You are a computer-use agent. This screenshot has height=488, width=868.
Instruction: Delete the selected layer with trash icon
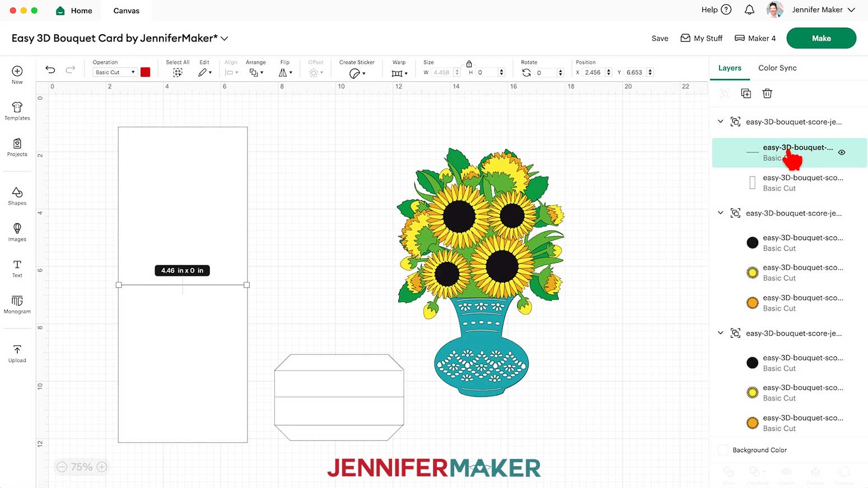coord(767,93)
